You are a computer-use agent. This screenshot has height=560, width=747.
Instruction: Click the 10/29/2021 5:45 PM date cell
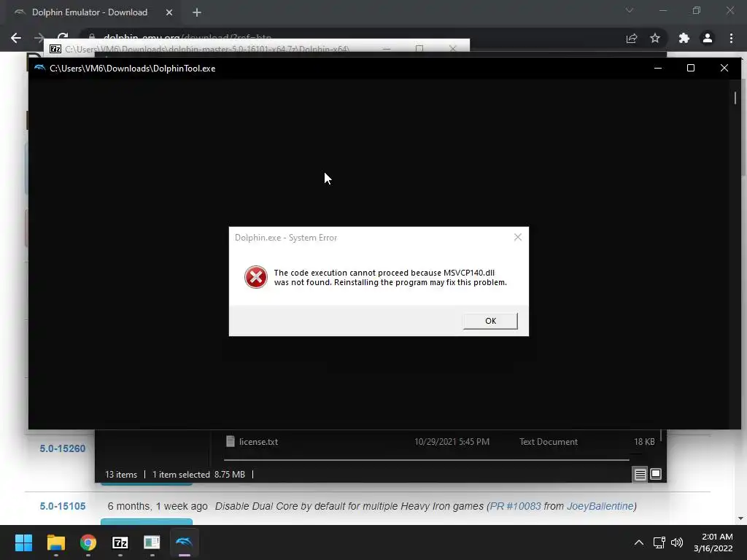tap(452, 442)
